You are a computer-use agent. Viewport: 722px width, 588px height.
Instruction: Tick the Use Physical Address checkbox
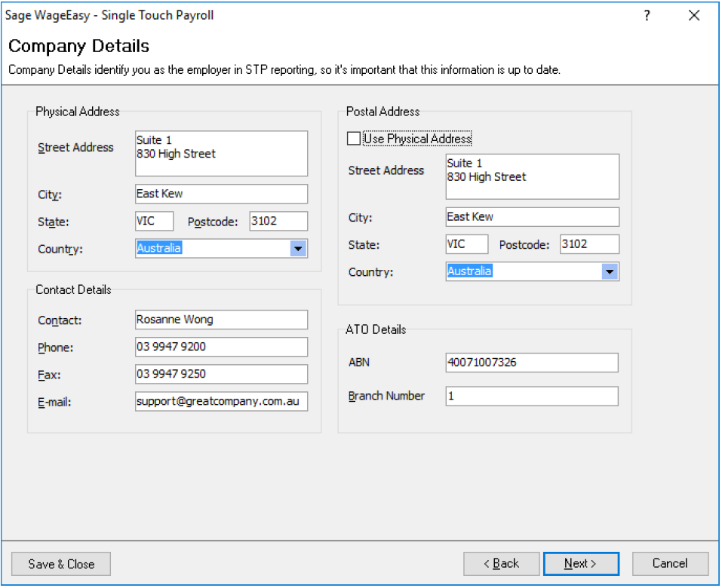click(354, 139)
